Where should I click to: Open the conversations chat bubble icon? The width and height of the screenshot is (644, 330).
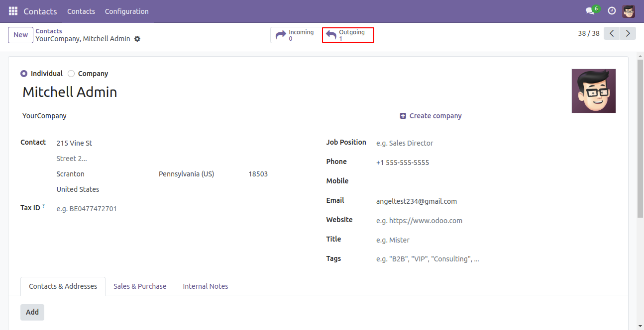590,11
